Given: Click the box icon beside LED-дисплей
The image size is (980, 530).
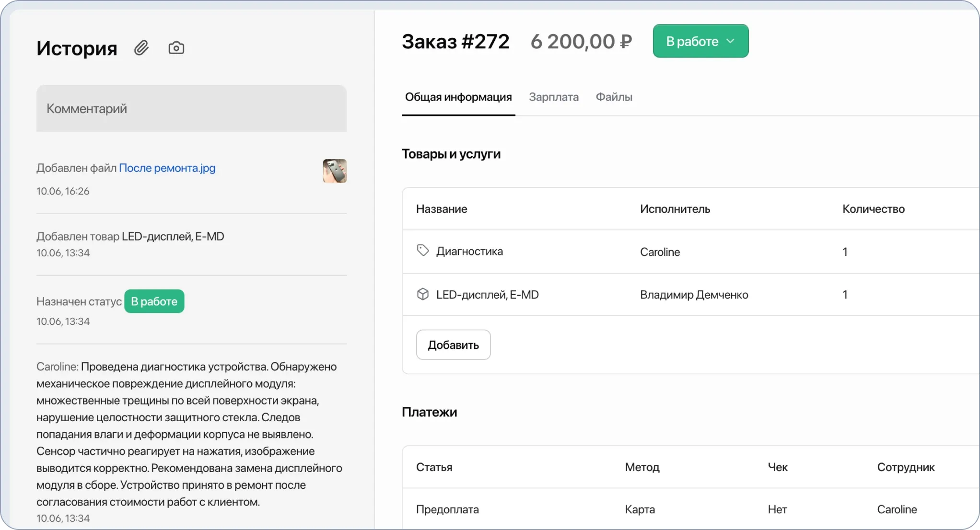Looking at the screenshot, I should pyautogui.click(x=422, y=294).
